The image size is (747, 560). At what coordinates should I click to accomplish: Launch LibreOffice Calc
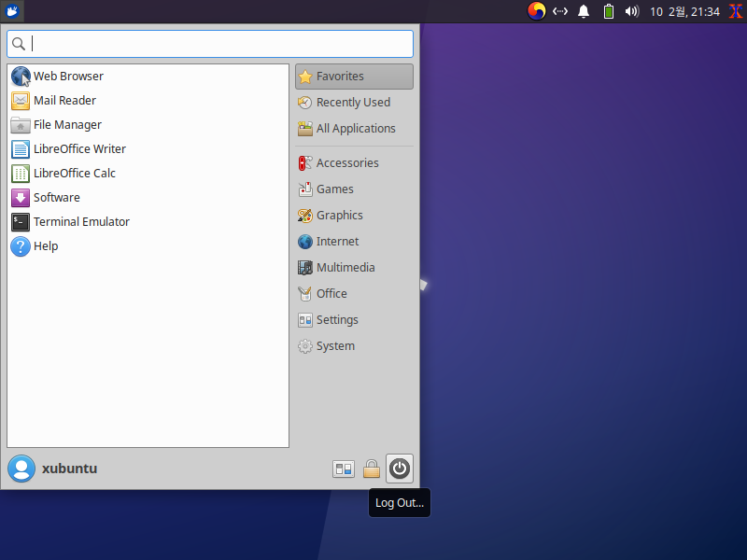click(148, 174)
